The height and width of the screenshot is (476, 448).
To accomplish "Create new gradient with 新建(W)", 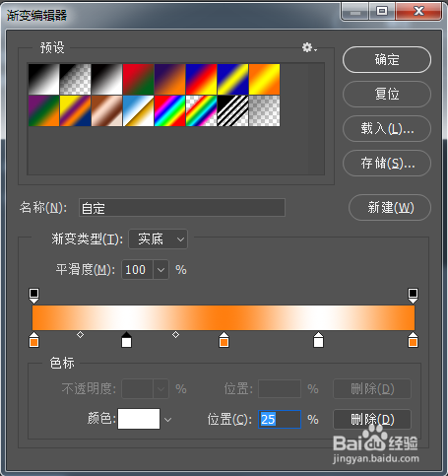I will pos(390,208).
